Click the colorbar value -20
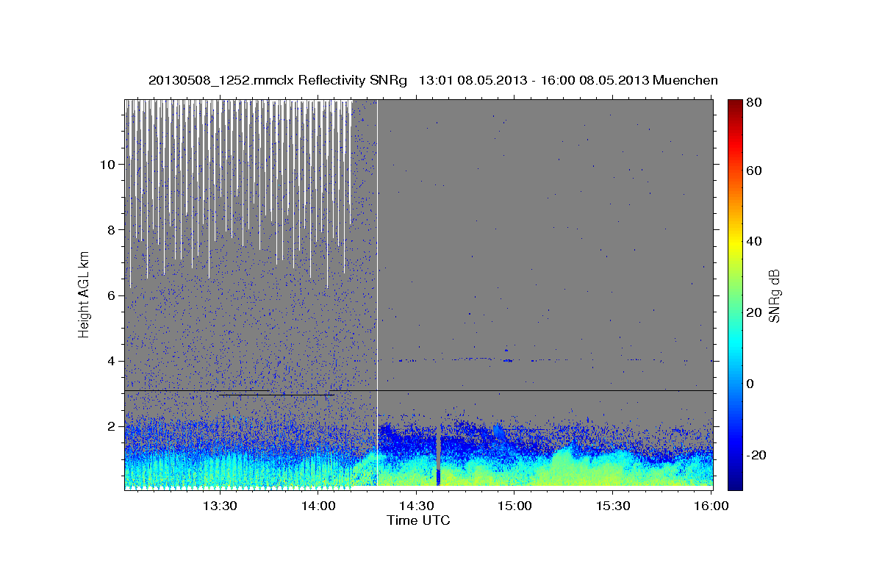The image size is (882, 588). [x=757, y=455]
